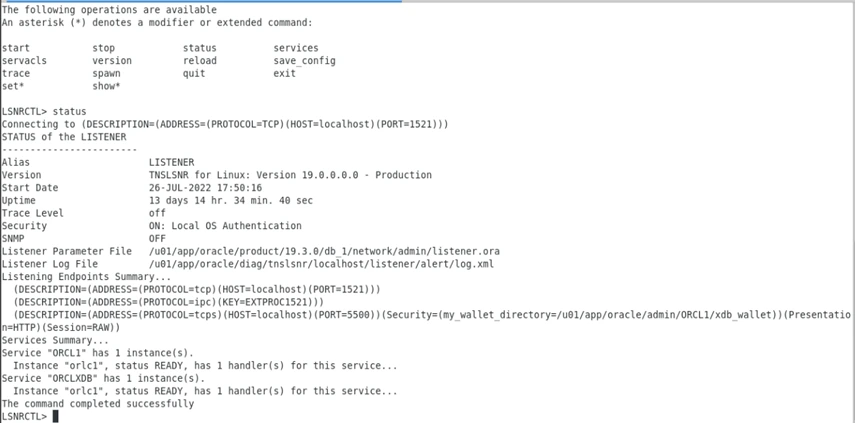
Task: Click "version" in the operations list
Action: tap(112, 61)
